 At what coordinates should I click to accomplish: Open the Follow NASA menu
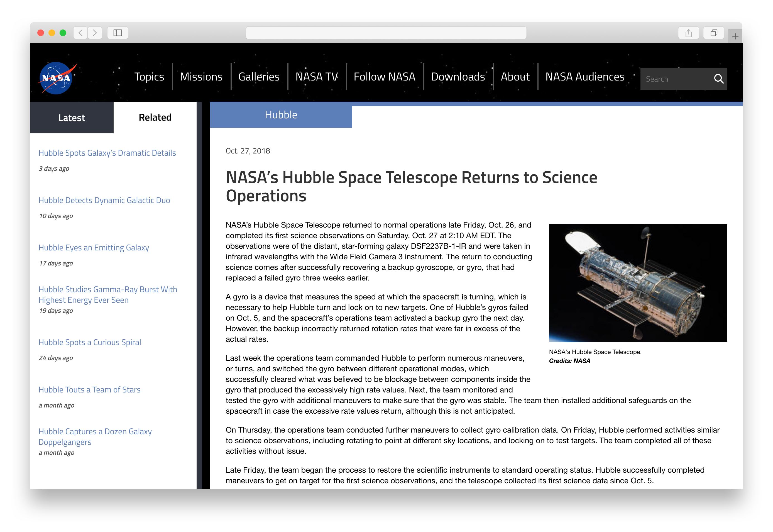pos(384,77)
